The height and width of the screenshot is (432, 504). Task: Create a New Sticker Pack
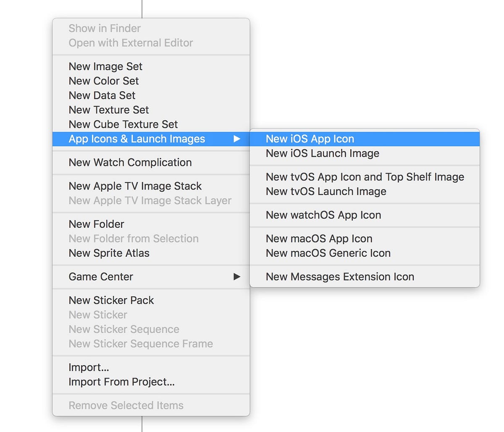click(x=111, y=300)
